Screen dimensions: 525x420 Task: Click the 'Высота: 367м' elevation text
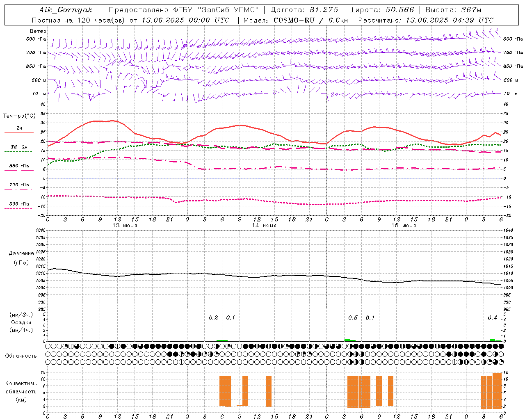(x=453, y=10)
